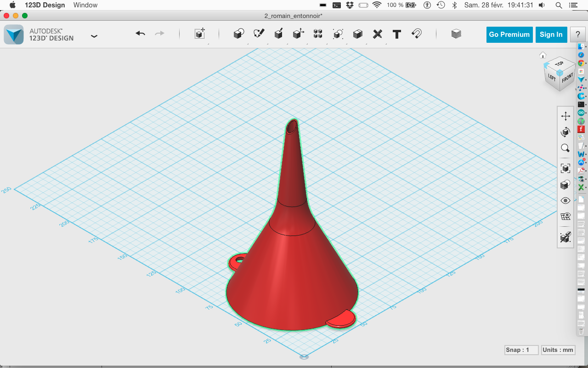Screen dimensions: 588x368
Task: Click the Fit view icon
Action: click(x=565, y=168)
